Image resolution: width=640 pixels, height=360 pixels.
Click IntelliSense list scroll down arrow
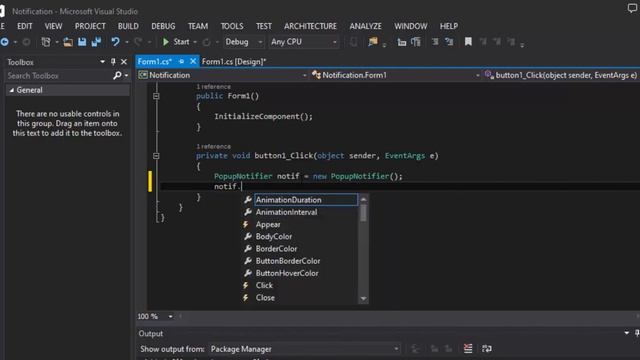363,298
